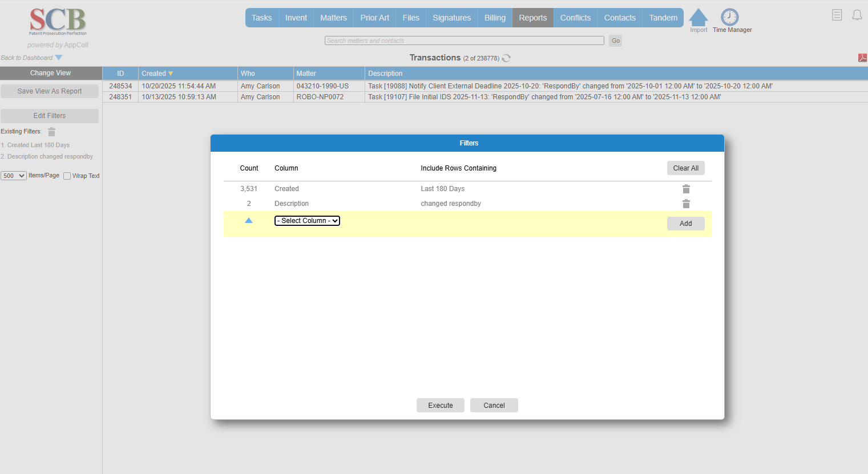
Task: Open the Billing tab
Action: pos(495,18)
